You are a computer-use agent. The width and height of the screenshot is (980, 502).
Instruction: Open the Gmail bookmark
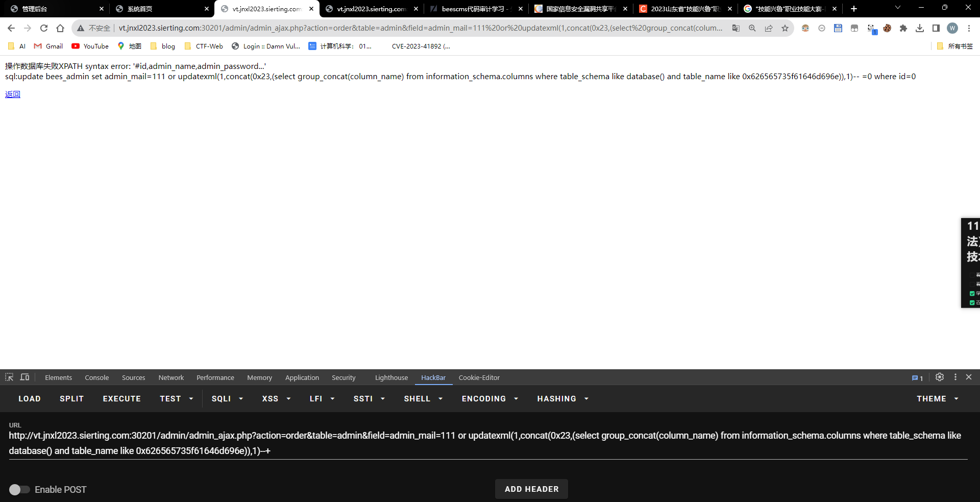click(x=48, y=46)
